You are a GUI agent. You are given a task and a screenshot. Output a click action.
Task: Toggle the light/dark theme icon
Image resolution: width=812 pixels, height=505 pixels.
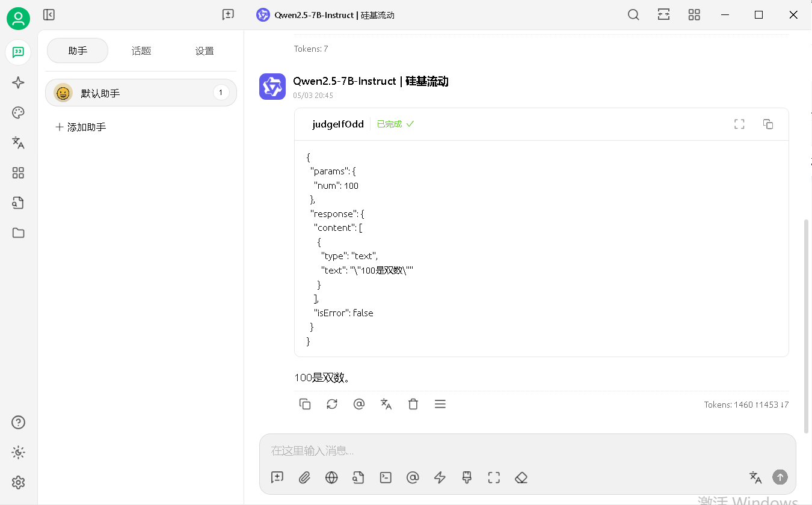(19, 453)
